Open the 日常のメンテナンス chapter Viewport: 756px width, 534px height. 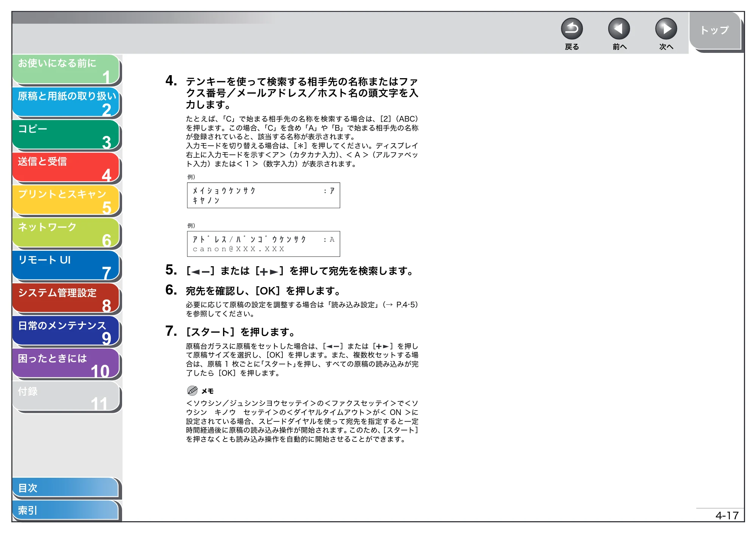point(66,331)
